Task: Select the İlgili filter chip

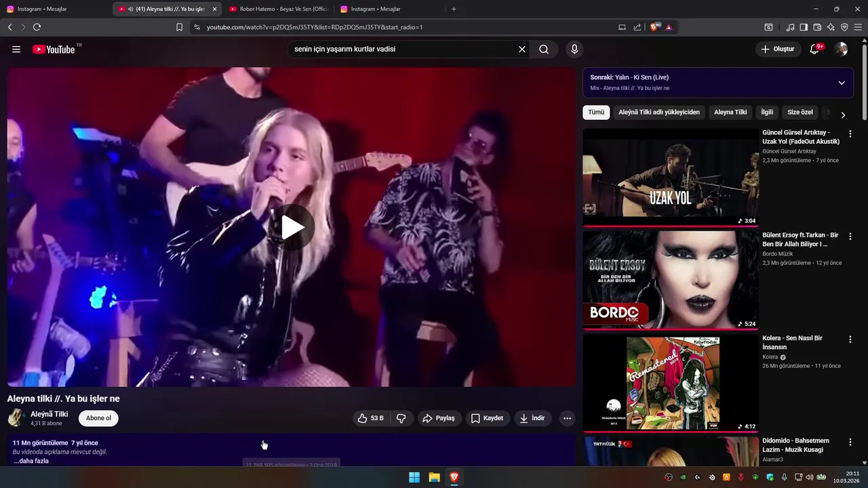Action: point(767,113)
